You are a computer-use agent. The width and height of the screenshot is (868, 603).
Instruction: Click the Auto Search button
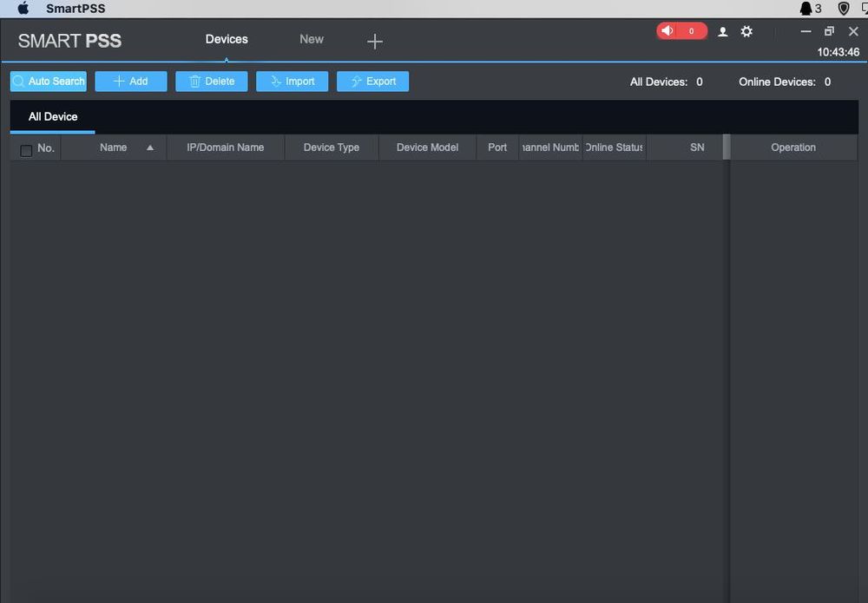[48, 82]
